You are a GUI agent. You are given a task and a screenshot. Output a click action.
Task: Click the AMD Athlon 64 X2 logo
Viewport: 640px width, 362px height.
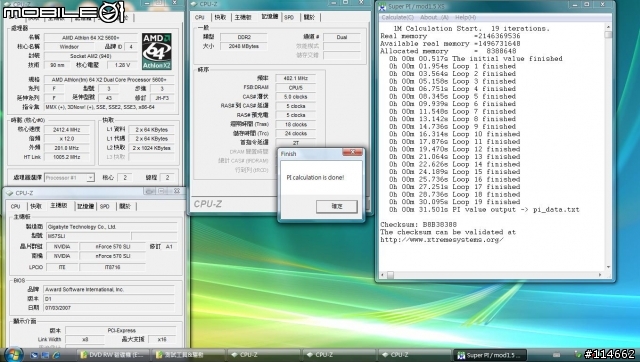click(157, 51)
